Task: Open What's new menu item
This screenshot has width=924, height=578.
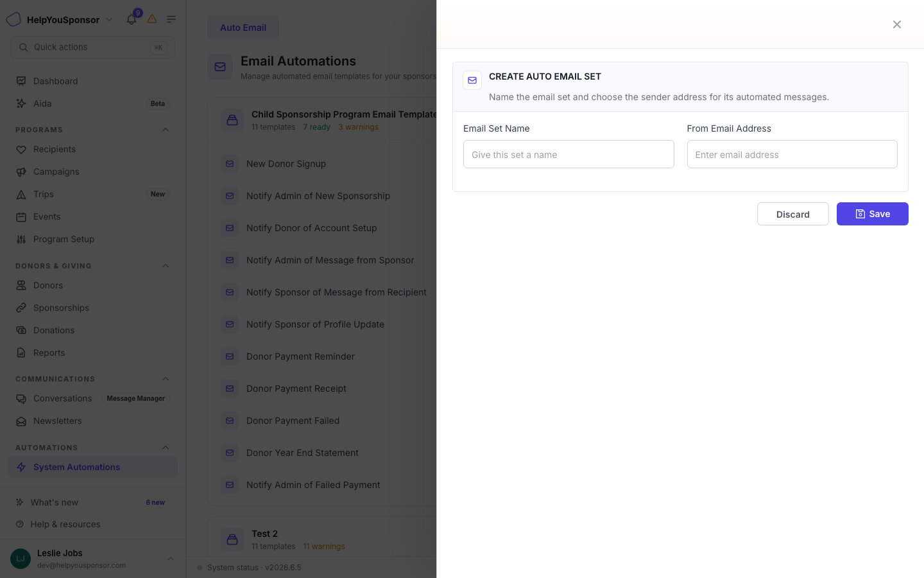Action: (x=93, y=502)
